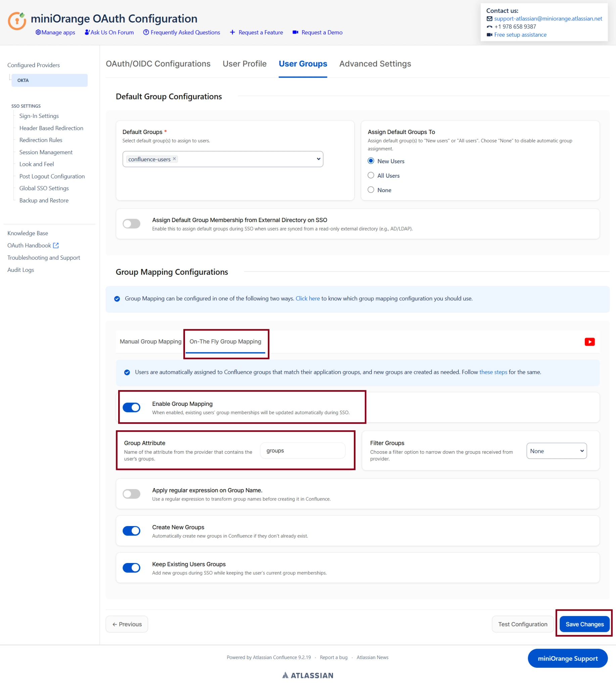Image resolution: width=616 pixels, height=688 pixels.
Task: Click the miniOrange logo icon
Action: point(17,21)
